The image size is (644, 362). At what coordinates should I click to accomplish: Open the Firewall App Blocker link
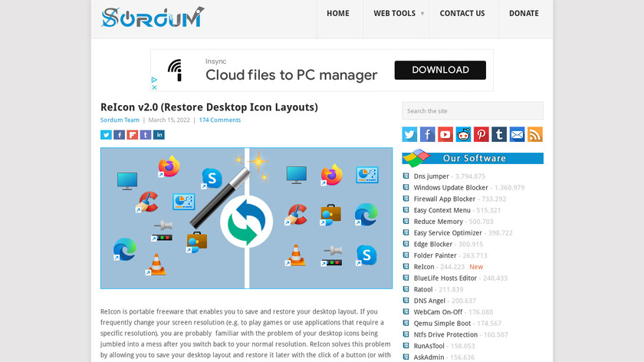tap(445, 199)
